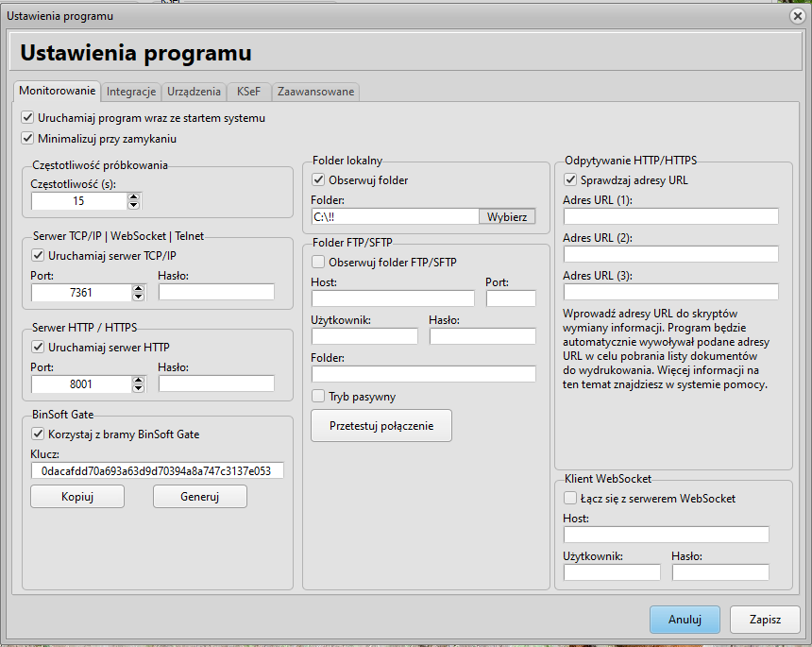Increment the TCP/IP server port number
This screenshot has height=647, width=812.
139,288
